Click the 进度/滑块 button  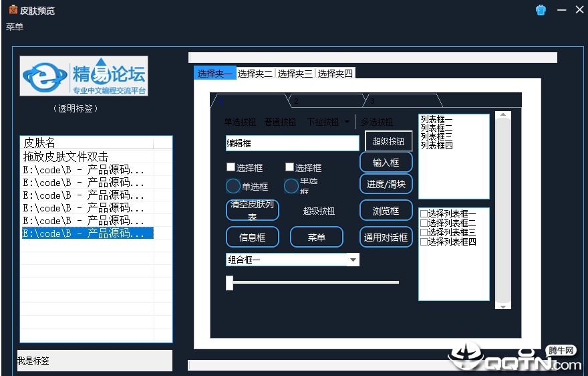(x=386, y=184)
